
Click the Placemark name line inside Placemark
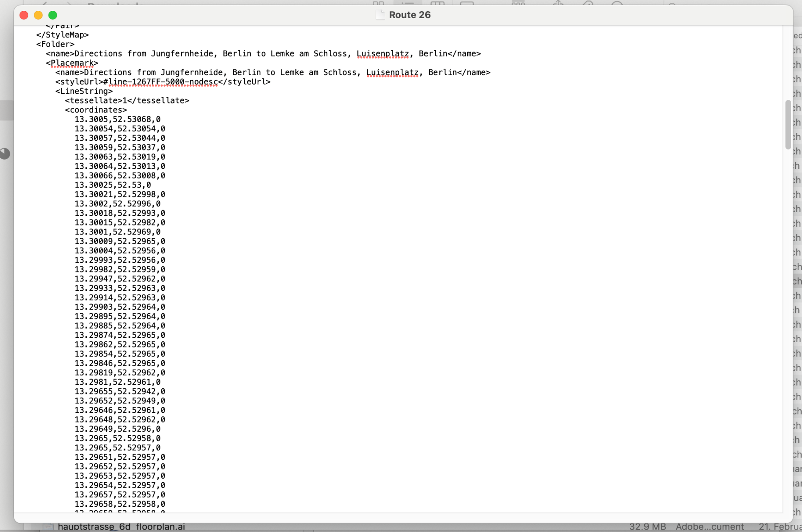point(273,73)
